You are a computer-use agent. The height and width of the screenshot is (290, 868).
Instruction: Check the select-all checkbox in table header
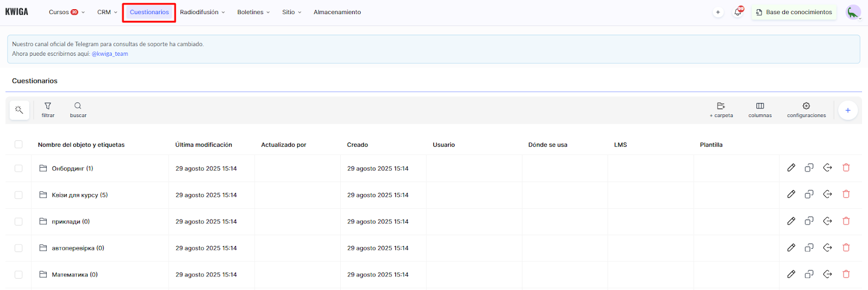18,145
